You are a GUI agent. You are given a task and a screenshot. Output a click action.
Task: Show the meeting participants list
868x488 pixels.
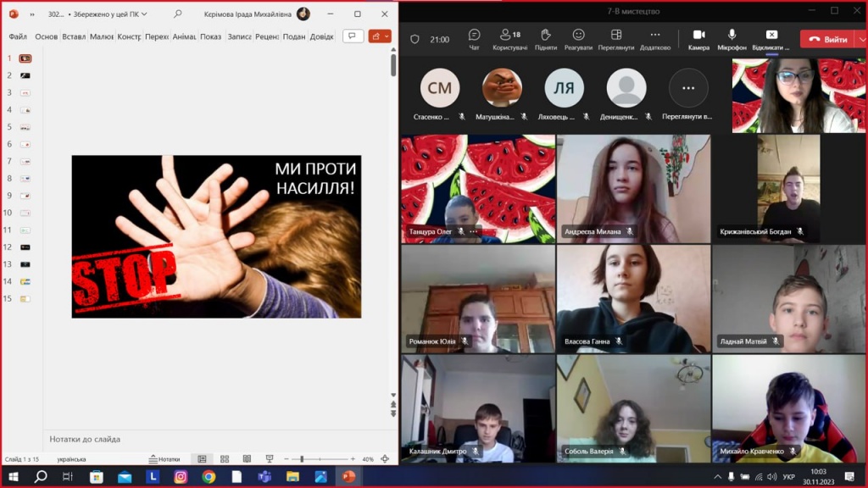pos(509,39)
